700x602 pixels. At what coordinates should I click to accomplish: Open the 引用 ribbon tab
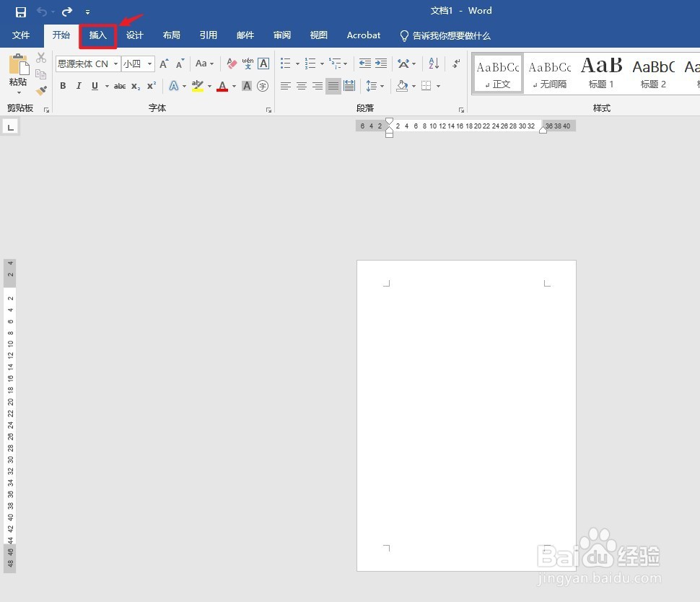click(208, 35)
